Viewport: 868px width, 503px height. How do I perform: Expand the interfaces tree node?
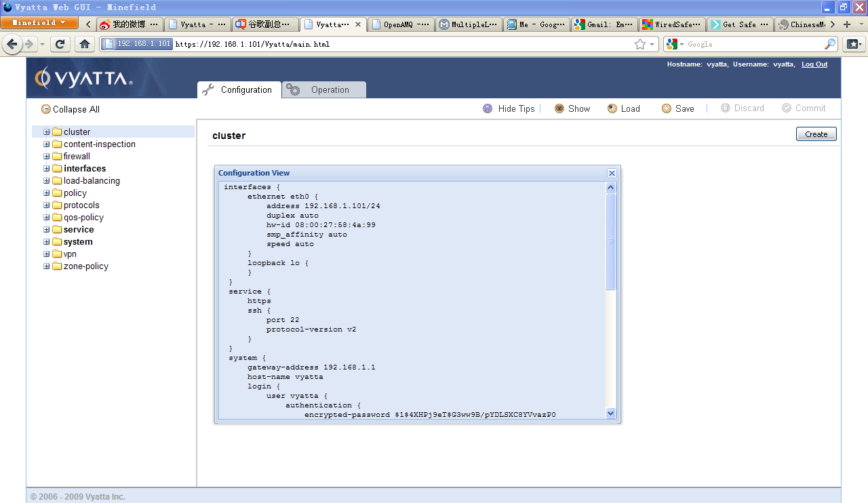coord(47,169)
